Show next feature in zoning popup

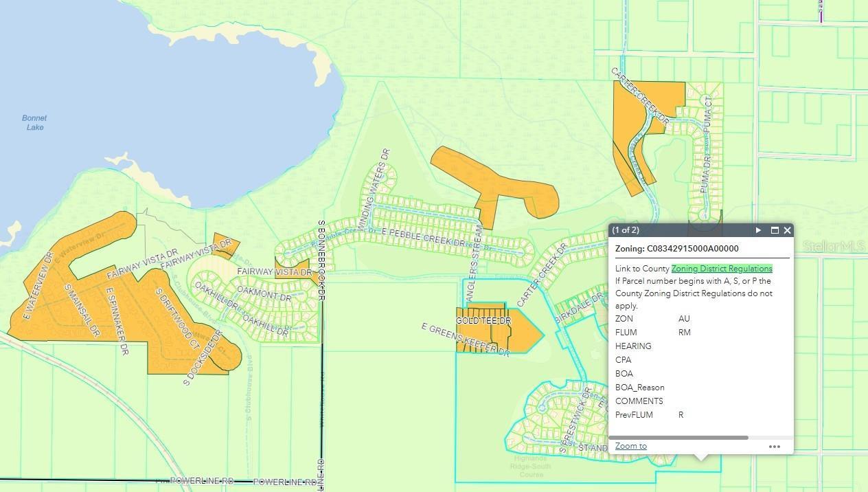coord(758,230)
